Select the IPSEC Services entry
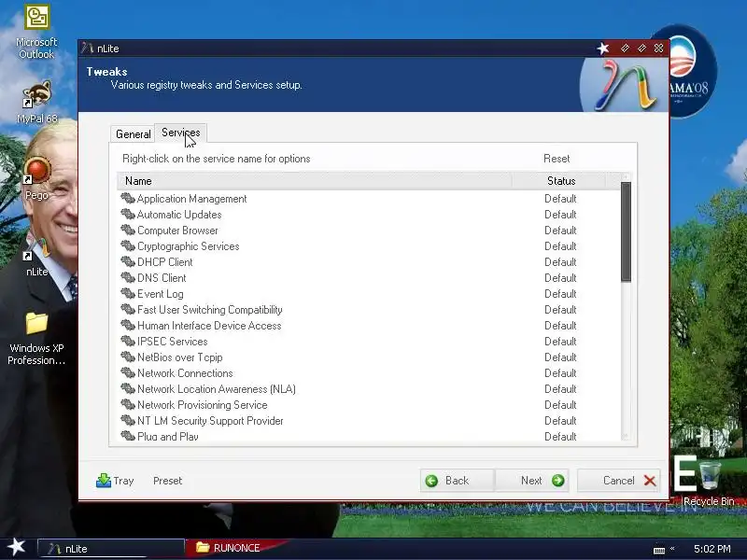Viewport: 747px width, 560px height. click(173, 342)
